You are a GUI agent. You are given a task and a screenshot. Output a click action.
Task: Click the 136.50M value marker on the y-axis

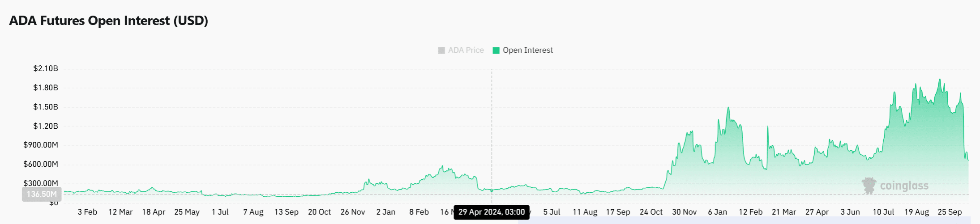tap(42, 194)
